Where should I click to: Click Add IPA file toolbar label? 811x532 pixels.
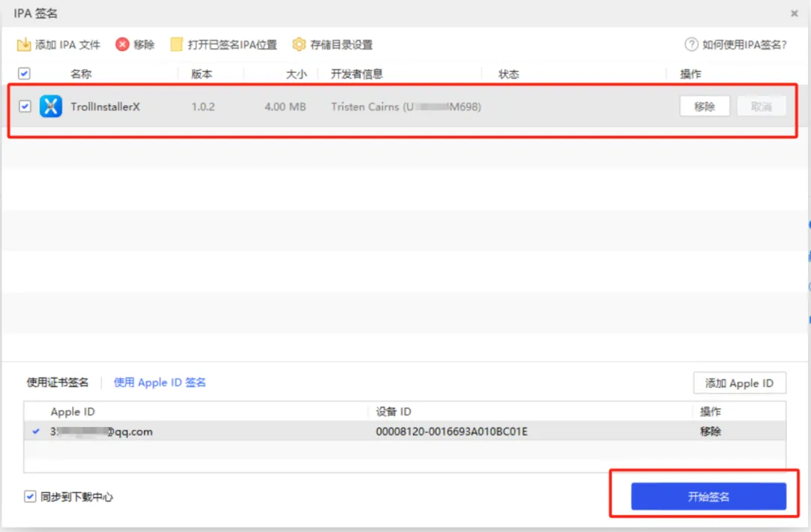pos(68,45)
